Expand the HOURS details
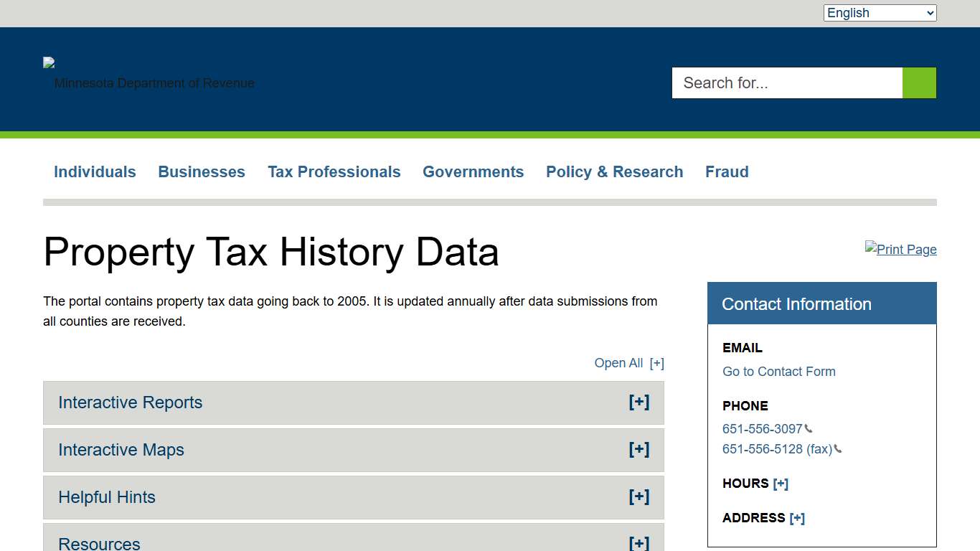980x551 pixels. [782, 484]
